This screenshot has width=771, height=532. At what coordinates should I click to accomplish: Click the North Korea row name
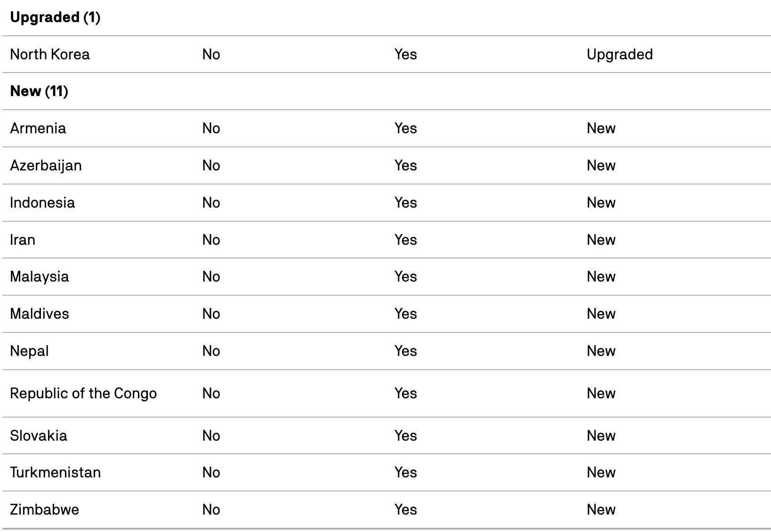coord(49,54)
